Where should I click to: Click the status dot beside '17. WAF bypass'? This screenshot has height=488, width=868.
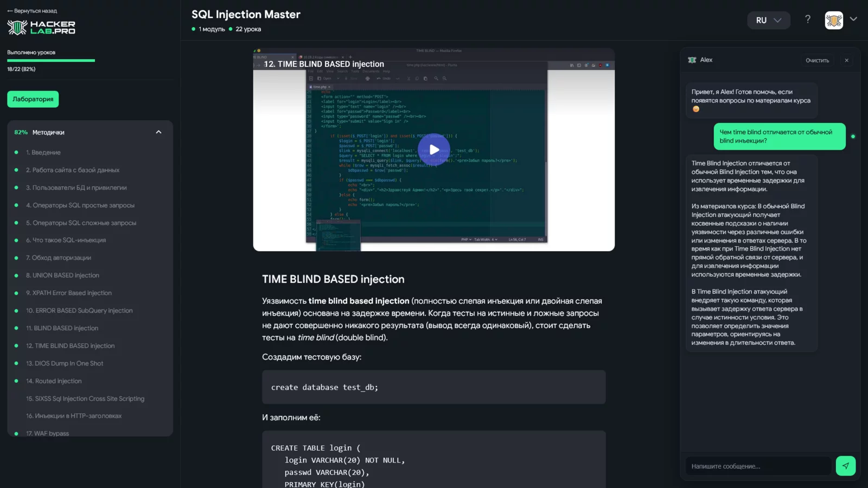coord(17,433)
